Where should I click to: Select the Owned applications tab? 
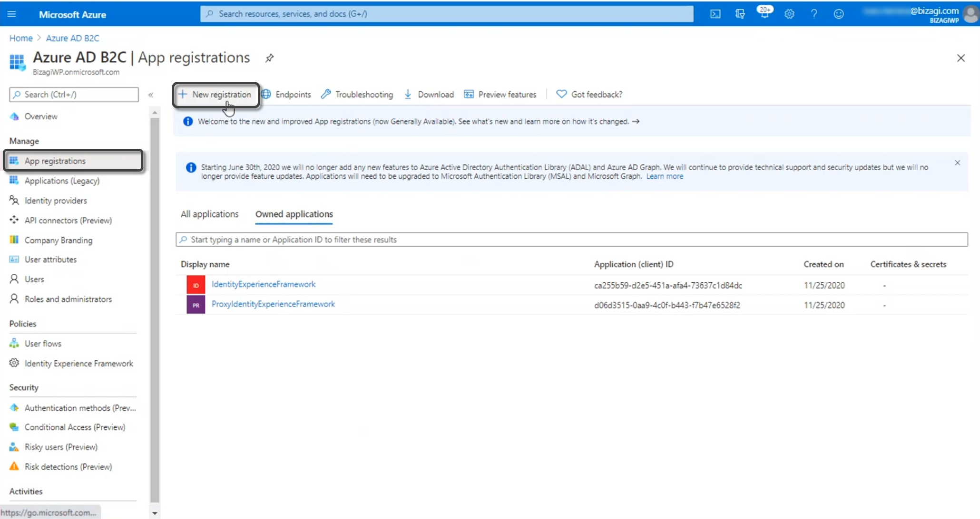click(294, 214)
